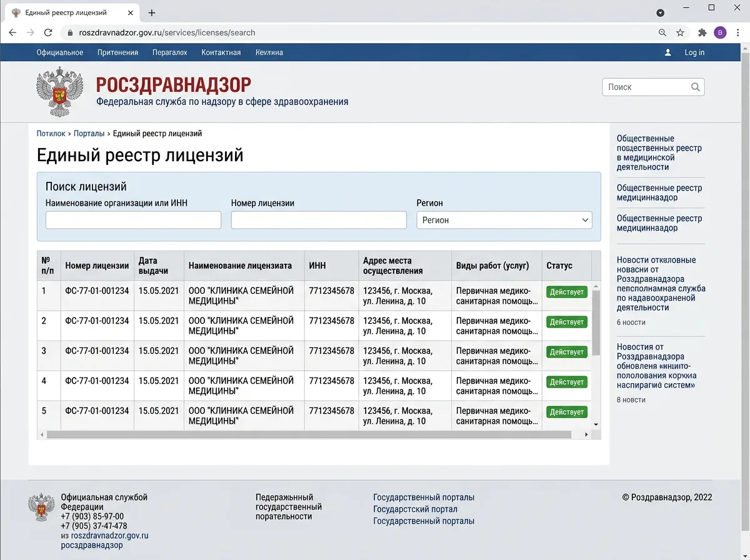Open sidebar link Общественные реестр мединциннадор
The image size is (750, 560).
click(659, 192)
